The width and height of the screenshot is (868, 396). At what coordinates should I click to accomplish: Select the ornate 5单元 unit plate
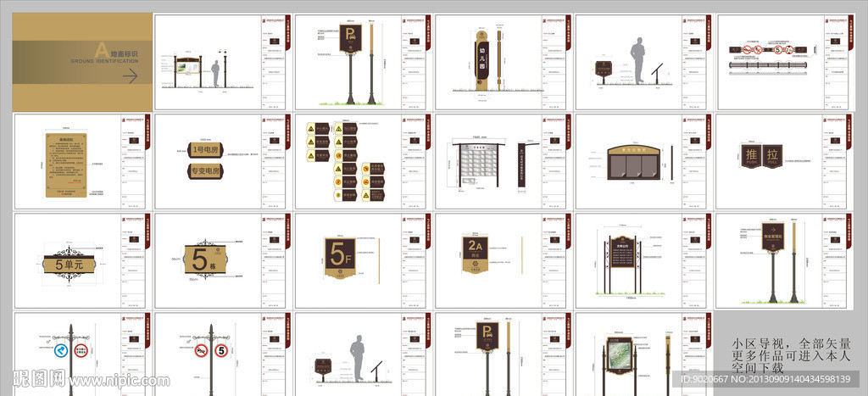[x=68, y=264]
